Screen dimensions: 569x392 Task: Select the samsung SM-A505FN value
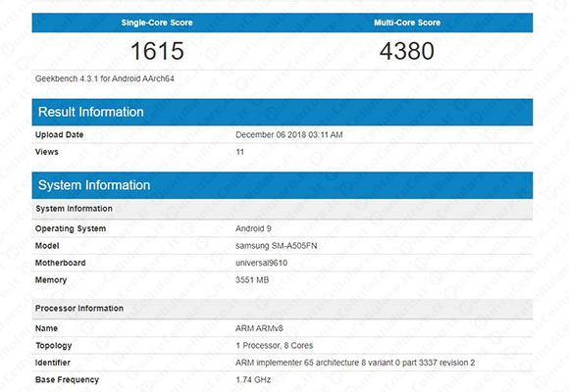point(276,246)
